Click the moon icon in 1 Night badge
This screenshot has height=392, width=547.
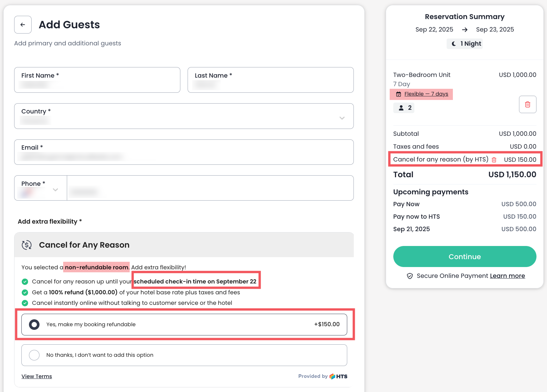[454, 44]
